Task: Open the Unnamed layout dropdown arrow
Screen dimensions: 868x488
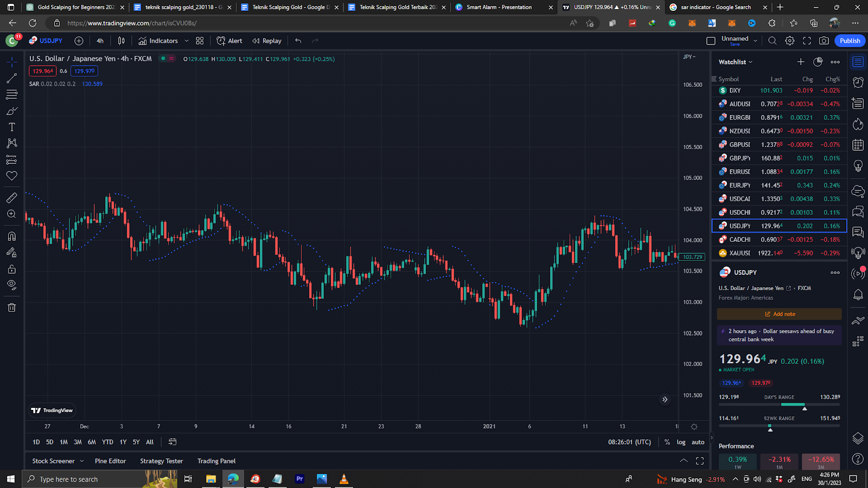Action: point(755,41)
